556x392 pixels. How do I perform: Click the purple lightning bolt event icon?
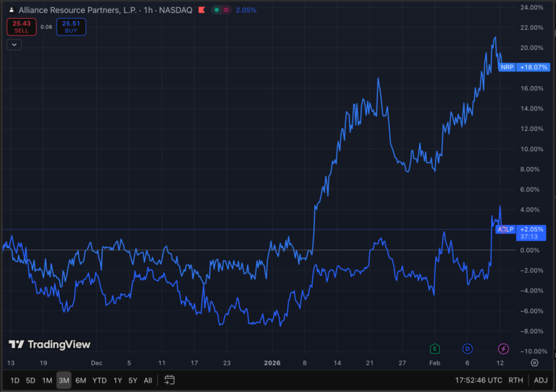tap(503, 349)
